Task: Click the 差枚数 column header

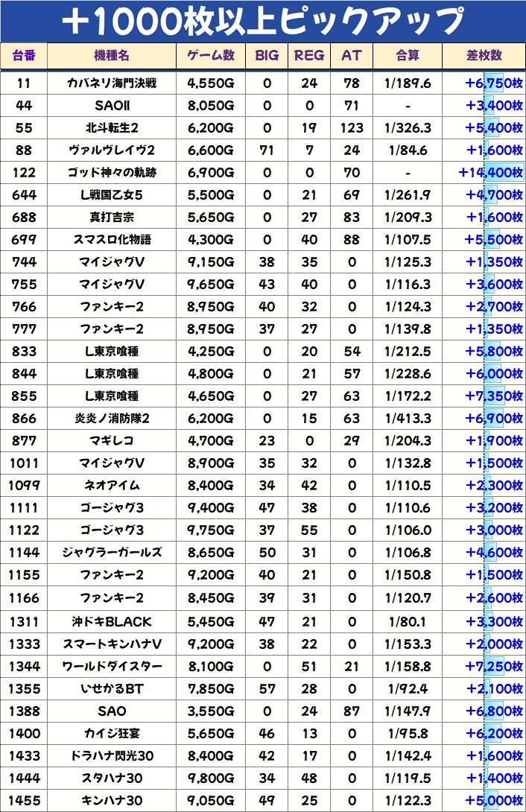Action: click(x=484, y=55)
